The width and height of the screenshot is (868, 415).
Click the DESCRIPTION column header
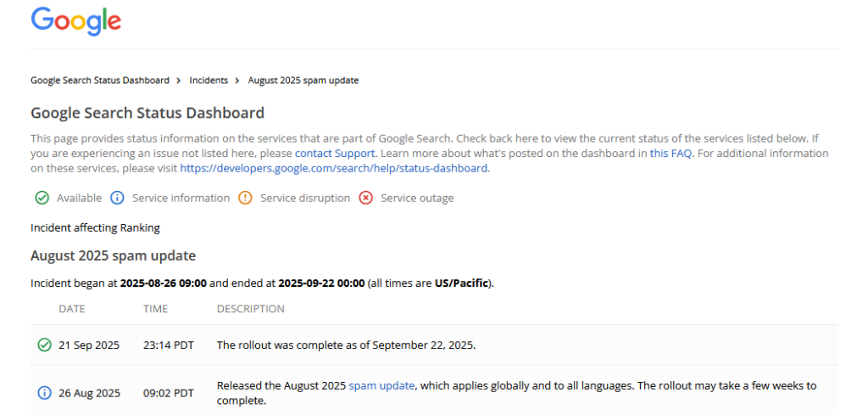click(251, 309)
